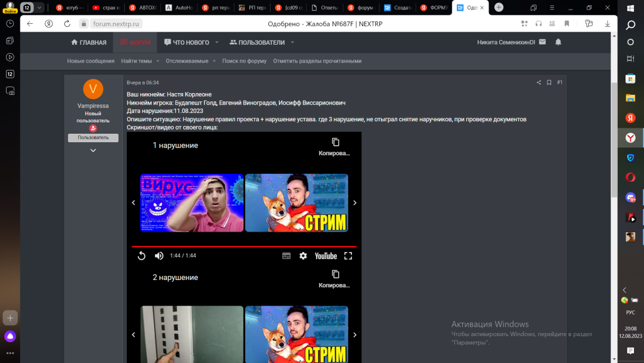Viewport: 644px width, 363px height.
Task: Click 'Отметить разделы прочитанными' link
Action: (x=317, y=61)
